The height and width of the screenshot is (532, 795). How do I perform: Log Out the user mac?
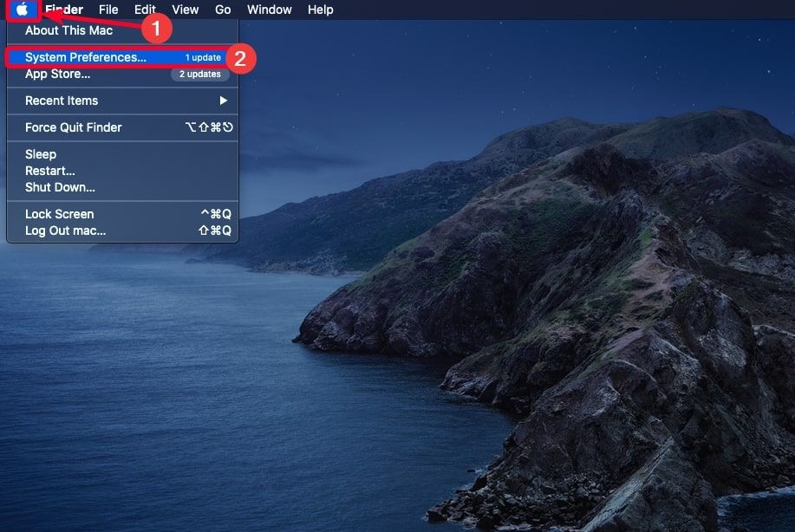tap(63, 230)
